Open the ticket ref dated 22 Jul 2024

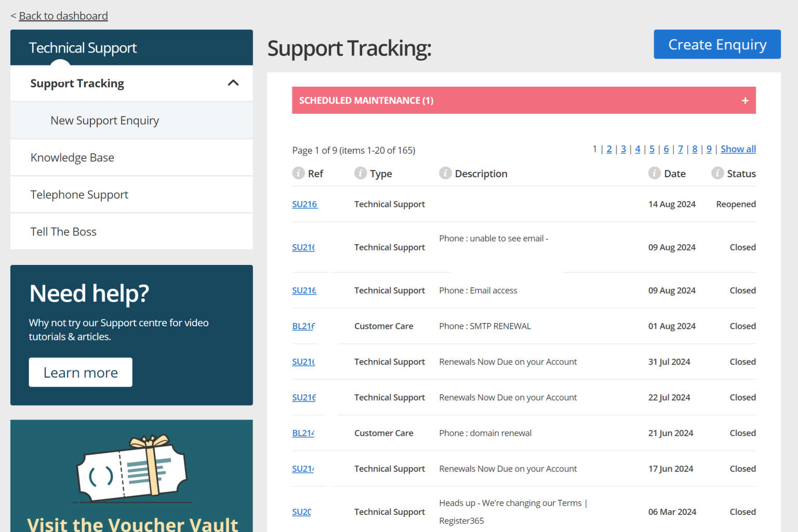tap(304, 397)
